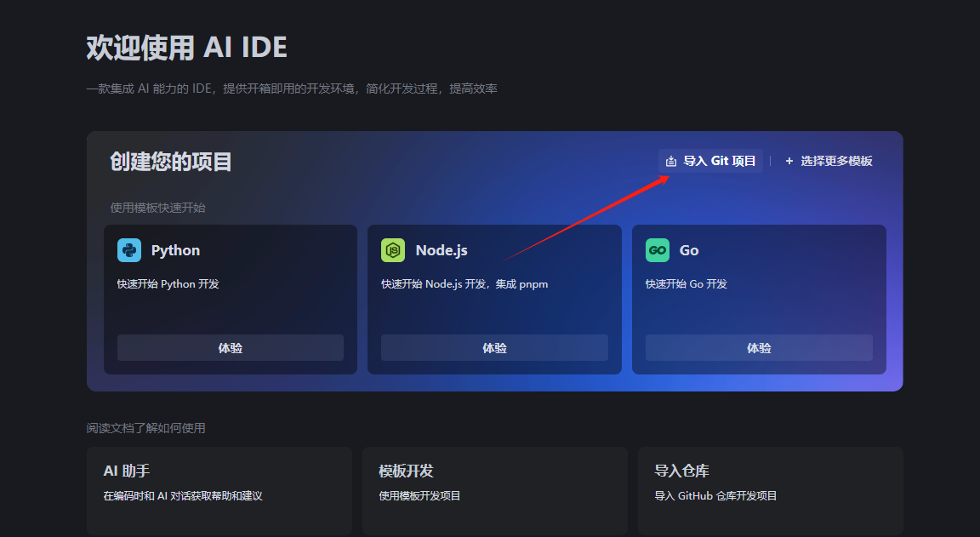
Task: Open the 模板开发 documentation card
Action: 495,491
